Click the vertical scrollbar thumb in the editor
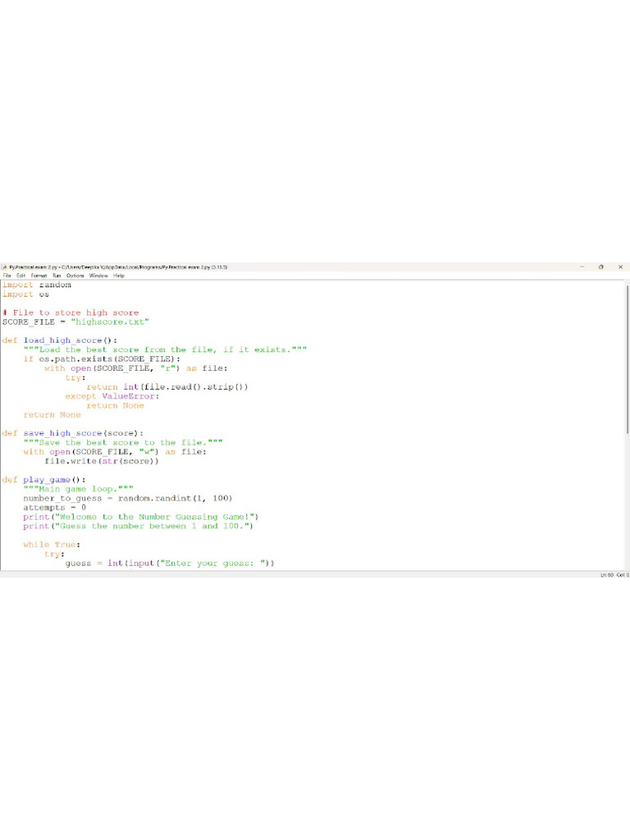630x840 pixels. pos(628,359)
